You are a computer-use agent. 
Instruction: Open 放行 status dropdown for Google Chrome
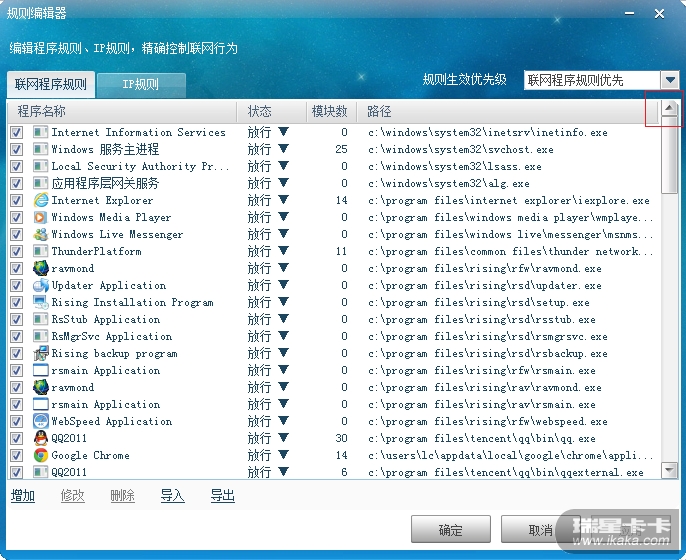tap(284, 455)
